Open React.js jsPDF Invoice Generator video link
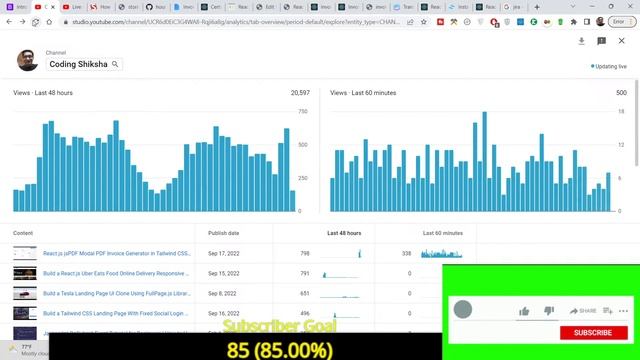 pos(117,253)
